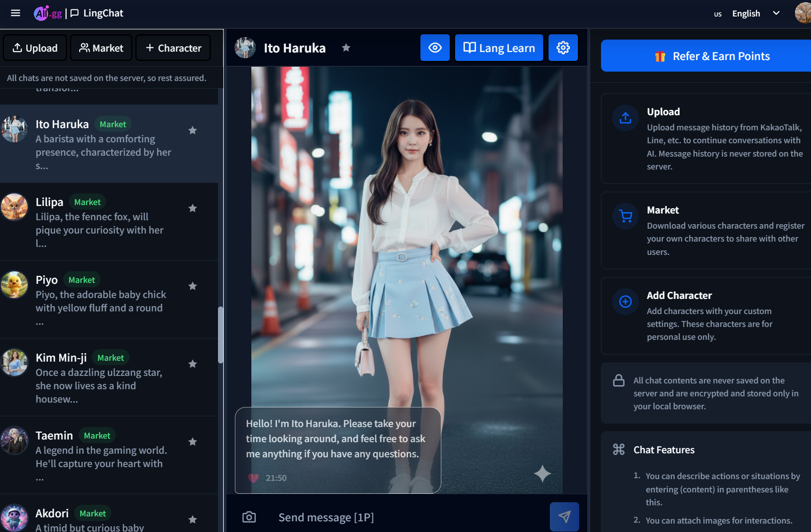Select Ito Haruka chat entry

pos(109,144)
